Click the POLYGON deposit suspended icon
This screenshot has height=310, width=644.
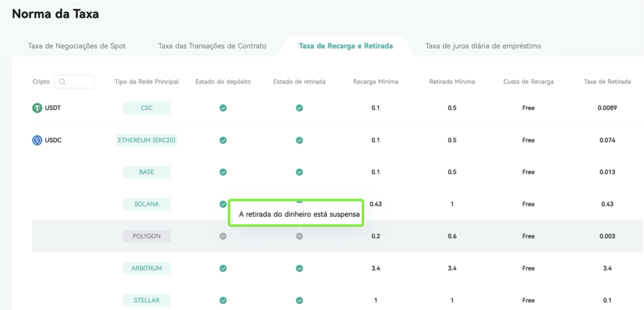pos(223,236)
